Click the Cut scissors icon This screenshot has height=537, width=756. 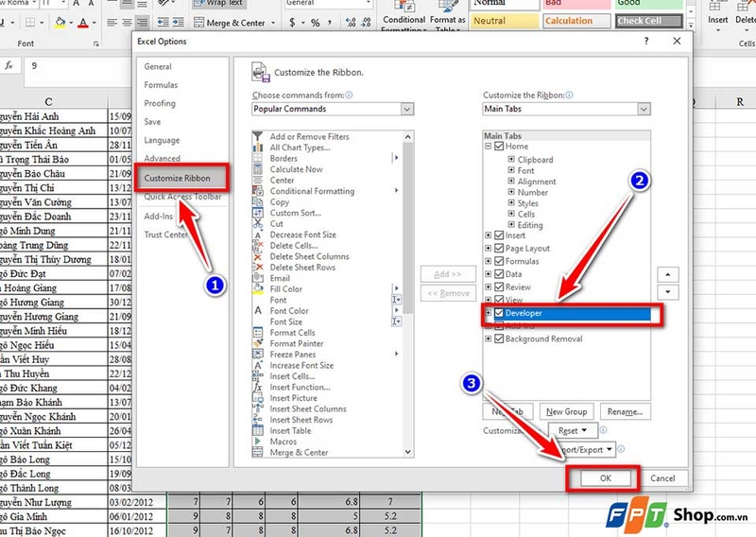258,224
